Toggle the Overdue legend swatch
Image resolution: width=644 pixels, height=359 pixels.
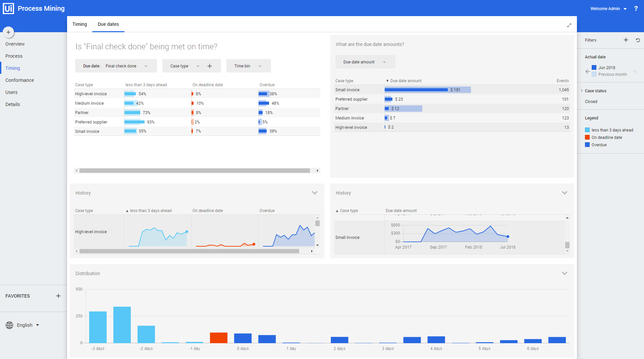tap(587, 145)
